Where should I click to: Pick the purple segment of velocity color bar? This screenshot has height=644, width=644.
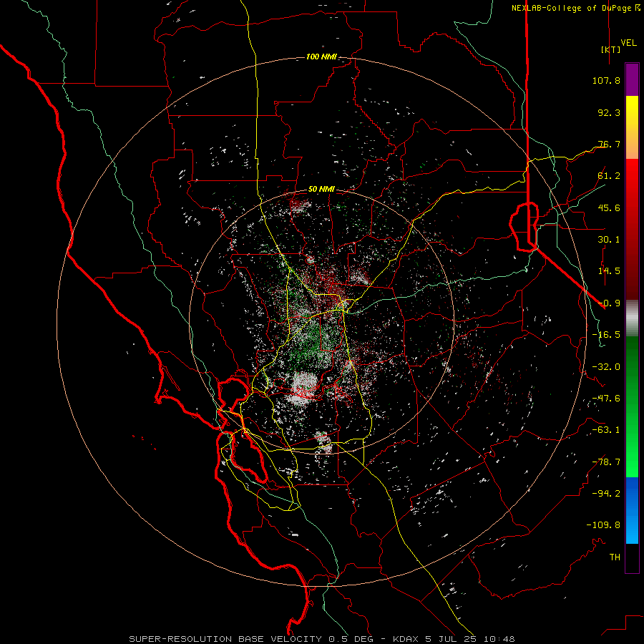click(632, 80)
